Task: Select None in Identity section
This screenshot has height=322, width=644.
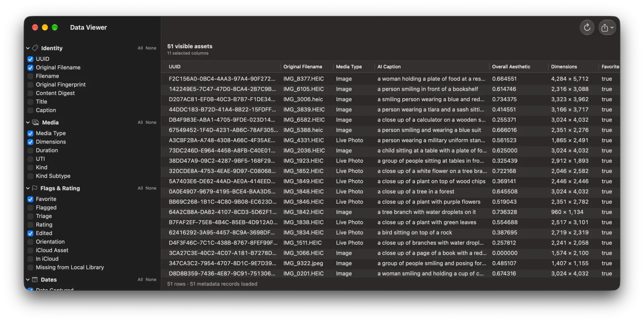Action: point(151,48)
